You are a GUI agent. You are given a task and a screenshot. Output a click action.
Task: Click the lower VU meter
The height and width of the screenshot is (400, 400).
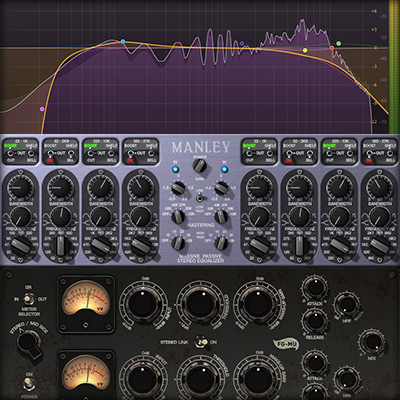(86, 375)
